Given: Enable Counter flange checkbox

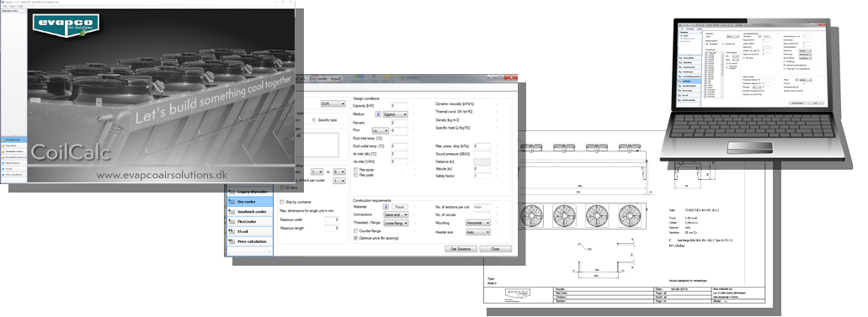Looking at the screenshot, I should coord(355,230).
